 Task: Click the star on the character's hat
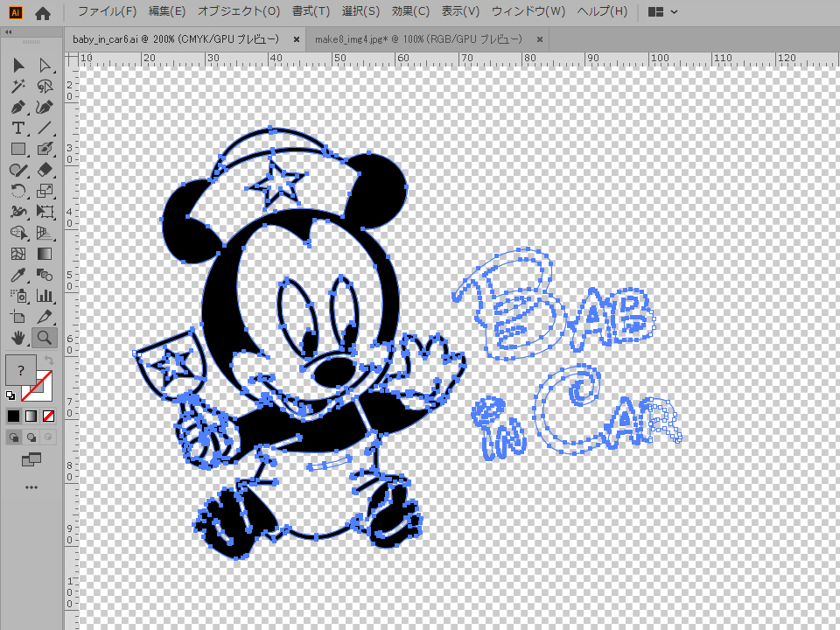point(276,184)
